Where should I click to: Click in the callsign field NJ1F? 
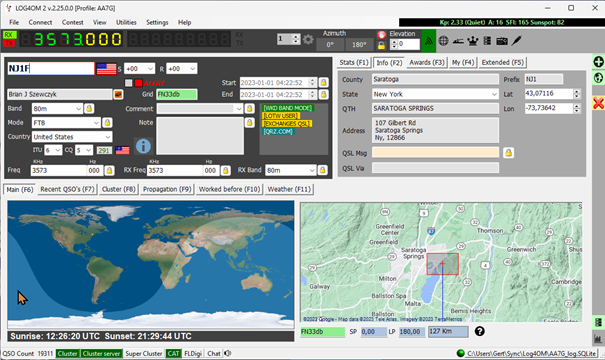coord(51,69)
